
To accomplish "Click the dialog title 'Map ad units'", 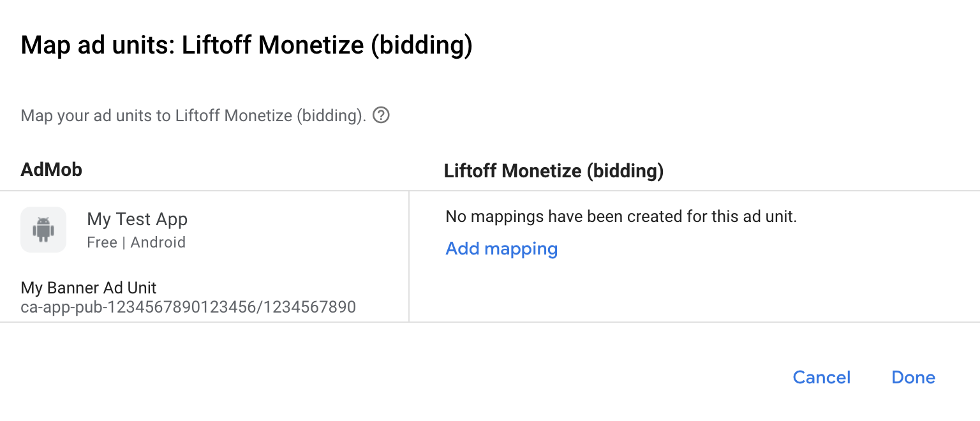I will 98,47.
